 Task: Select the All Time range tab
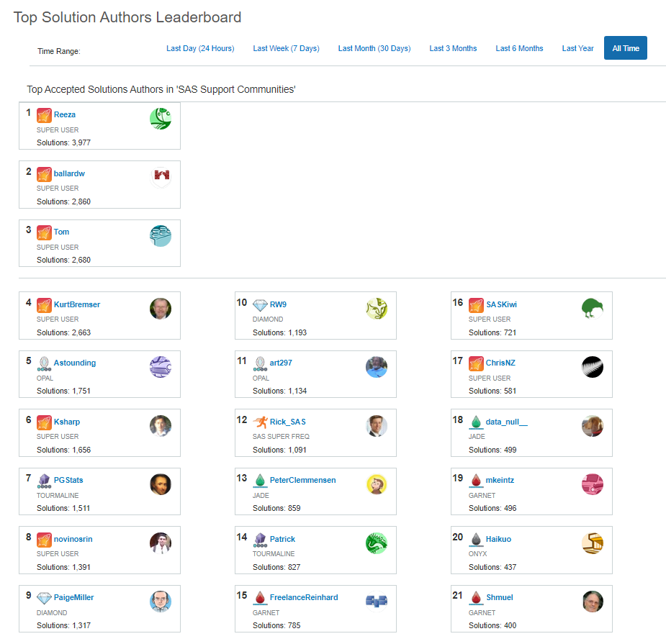click(x=625, y=48)
